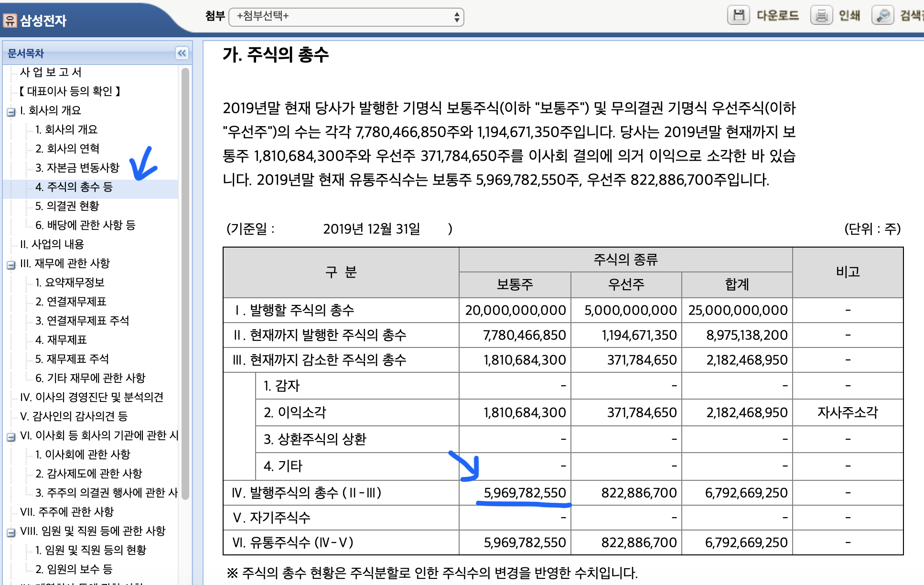Click the 유 badge icon beside 삼성전자

[10, 21]
